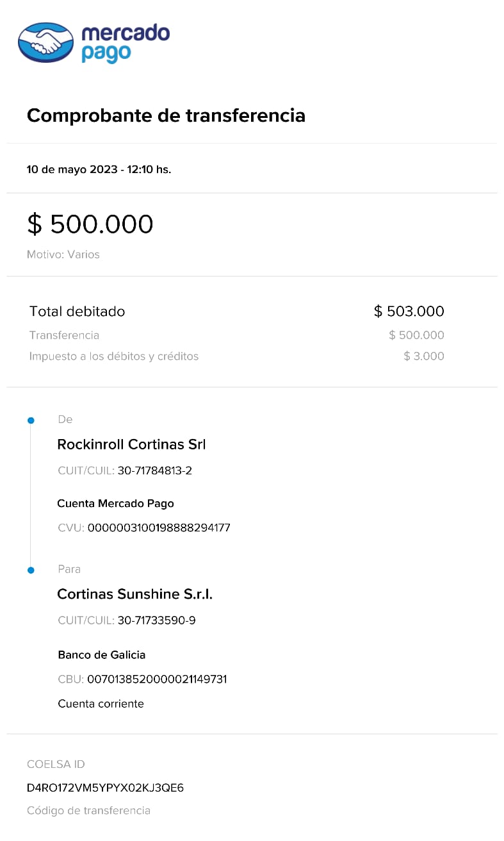The image size is (504, 841).
Task: Click the "Motivo: Varios" text
Action: (x=63, y=254)
